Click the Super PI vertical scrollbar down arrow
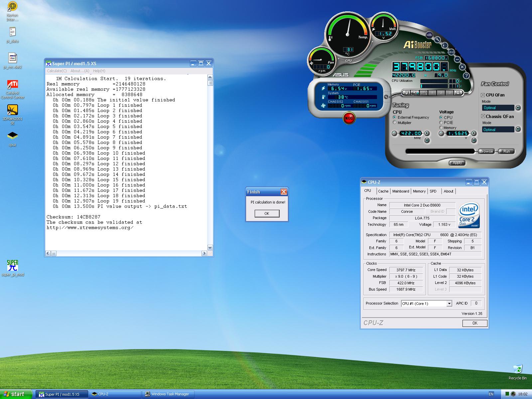Viewport: 532px width, 399px height. [210, 248]
